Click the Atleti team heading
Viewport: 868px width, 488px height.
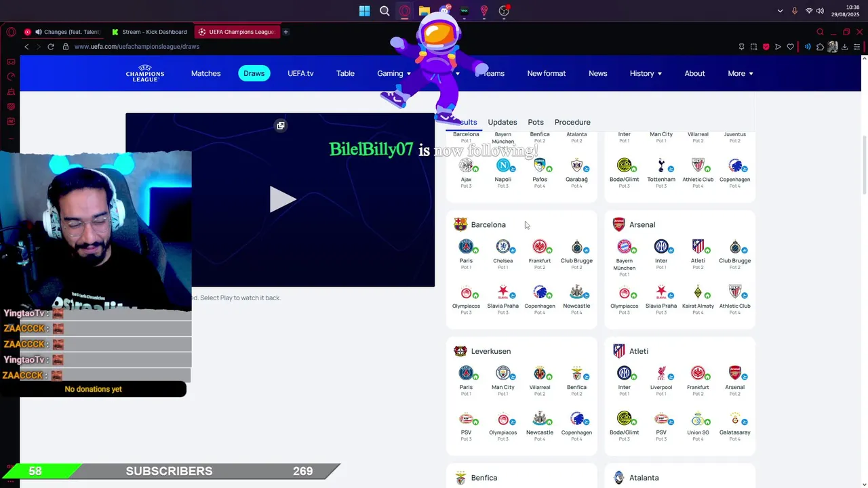pos(639,351)
